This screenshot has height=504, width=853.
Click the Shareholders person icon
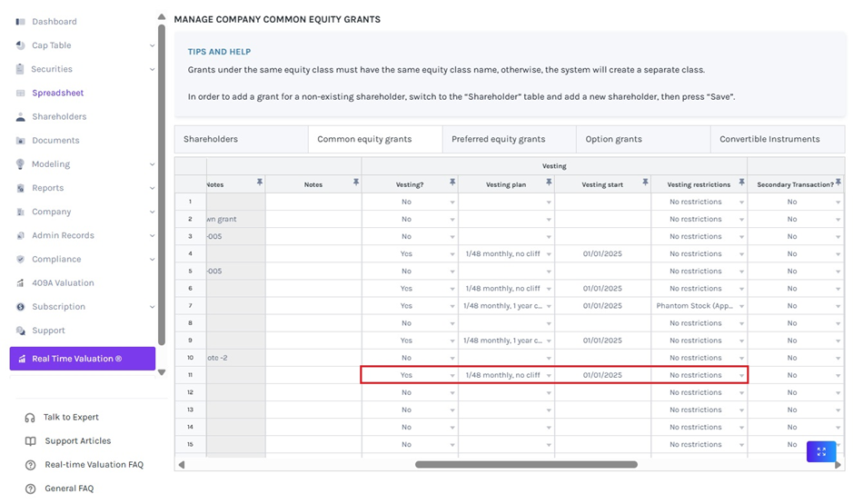point(20,117)
